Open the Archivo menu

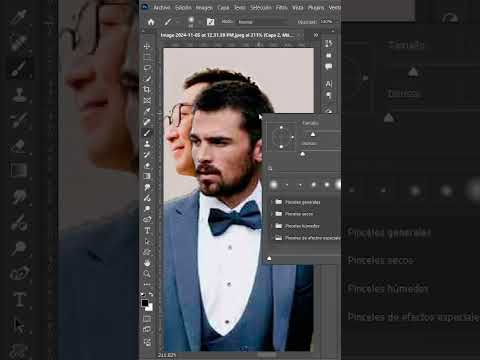162,7
